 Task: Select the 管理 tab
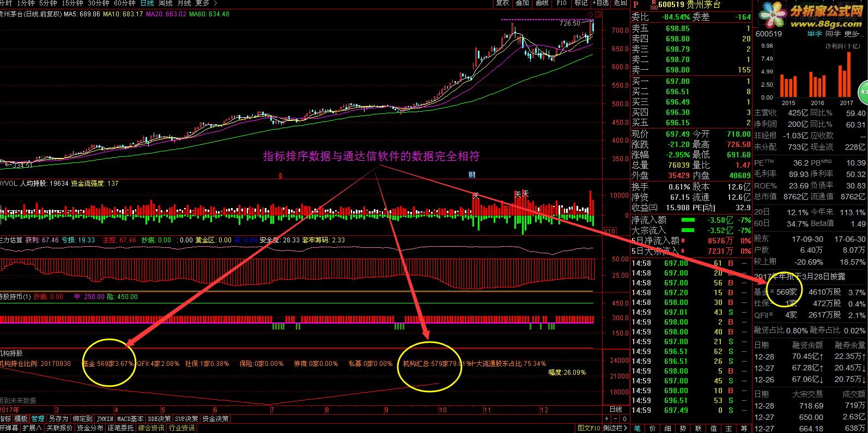click(x=38, y=419)
